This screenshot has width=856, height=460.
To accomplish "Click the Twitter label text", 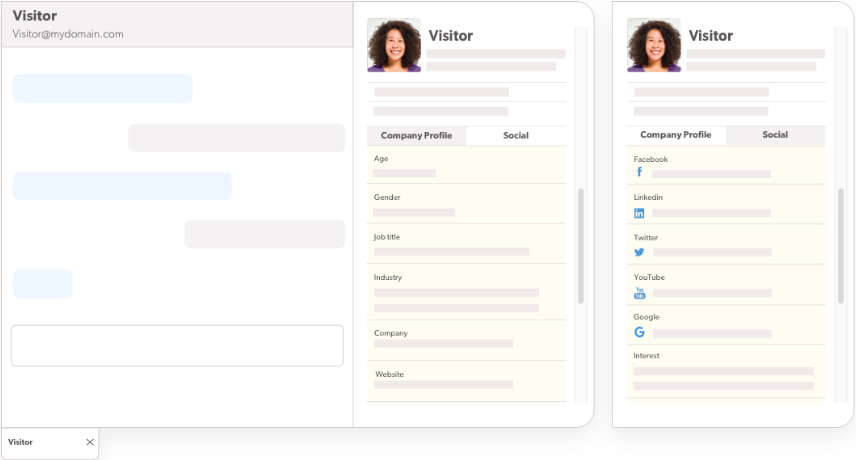I will (x=646, y=237).
